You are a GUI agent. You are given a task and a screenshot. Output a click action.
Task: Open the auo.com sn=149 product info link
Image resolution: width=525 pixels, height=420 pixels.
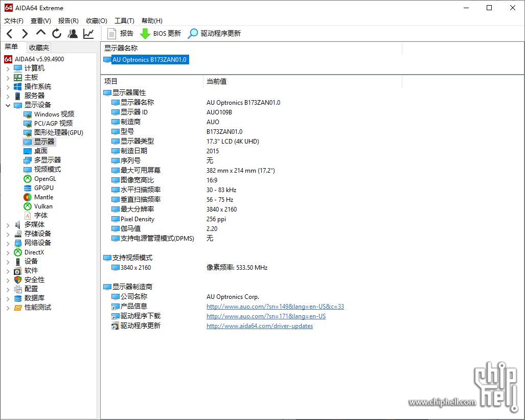(275, 307)
